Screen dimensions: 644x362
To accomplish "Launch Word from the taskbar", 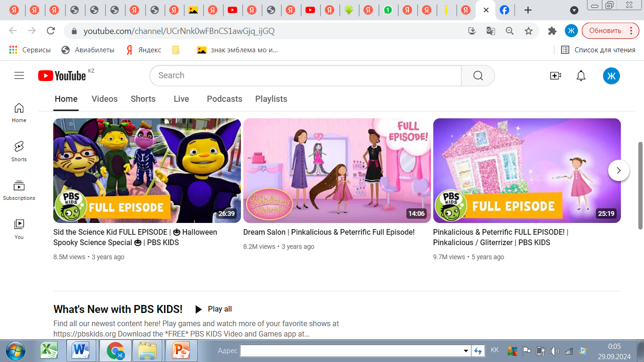I will [81, 351].
